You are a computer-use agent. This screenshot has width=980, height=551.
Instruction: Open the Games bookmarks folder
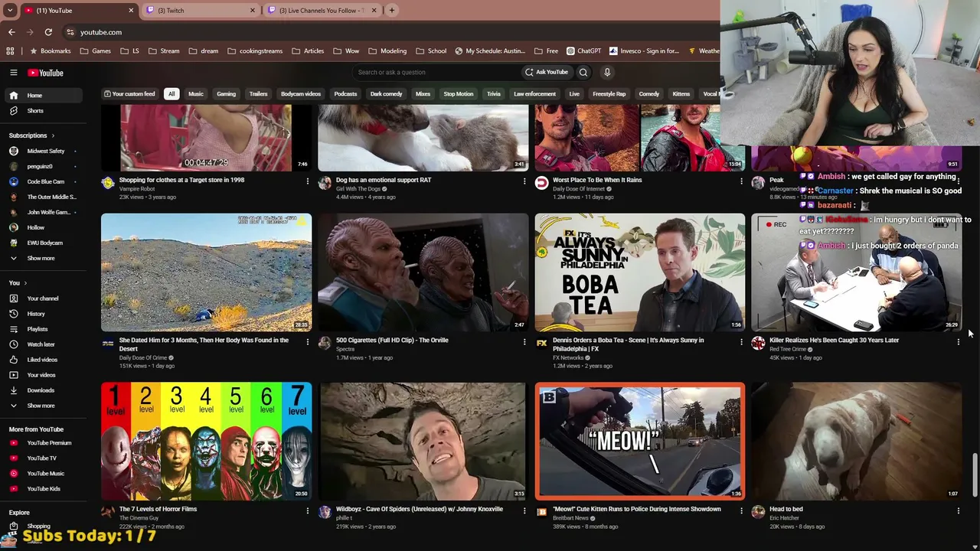[95, 51]
